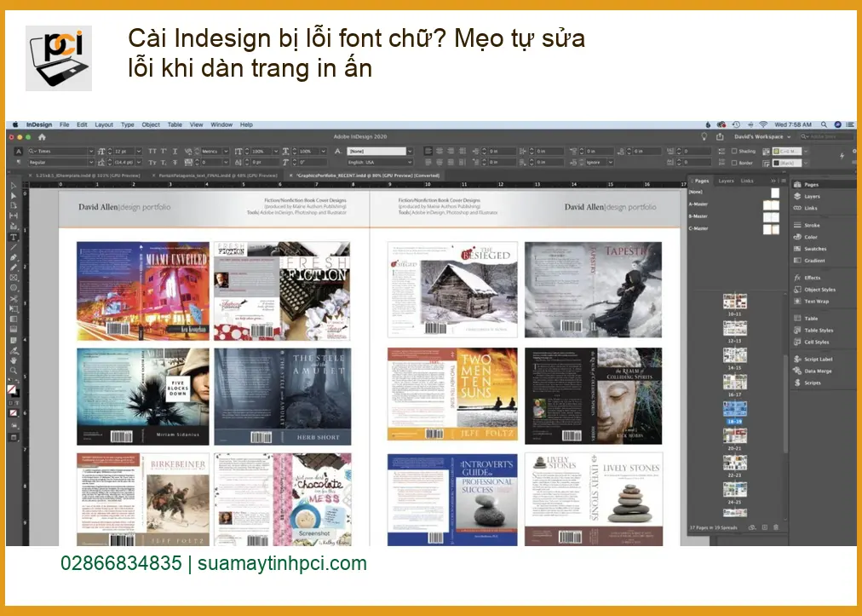Image resolution: width=862 pixels, height=616 pixels.
Task: Open the Times font family dropdown
Action: point(90,151)
